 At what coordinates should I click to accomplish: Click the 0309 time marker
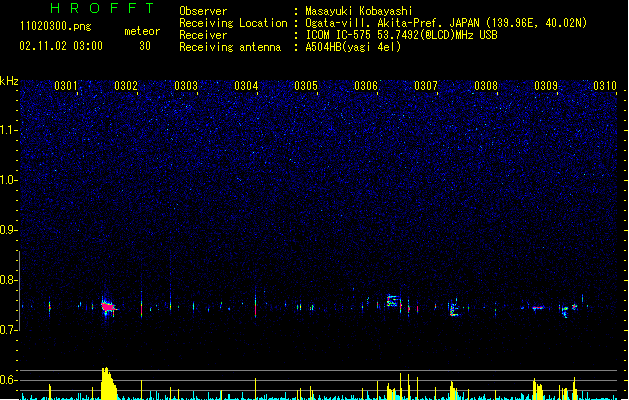coord(546,86)
